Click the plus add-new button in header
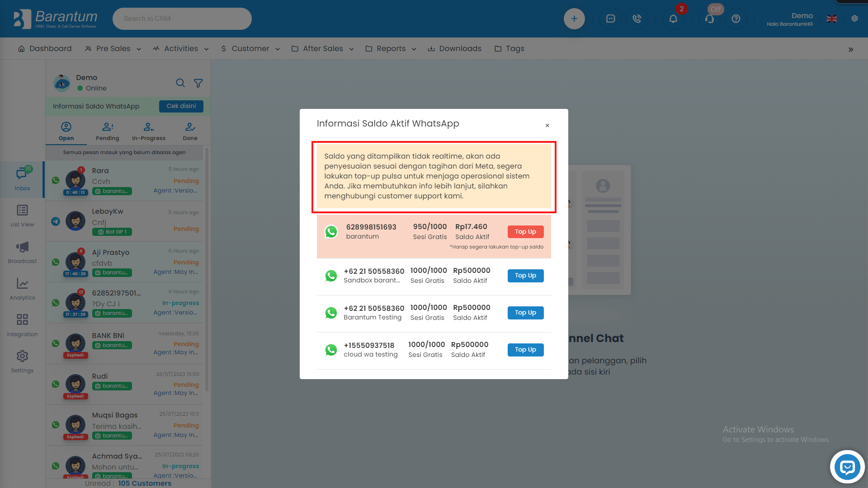 tap(574, 19)
